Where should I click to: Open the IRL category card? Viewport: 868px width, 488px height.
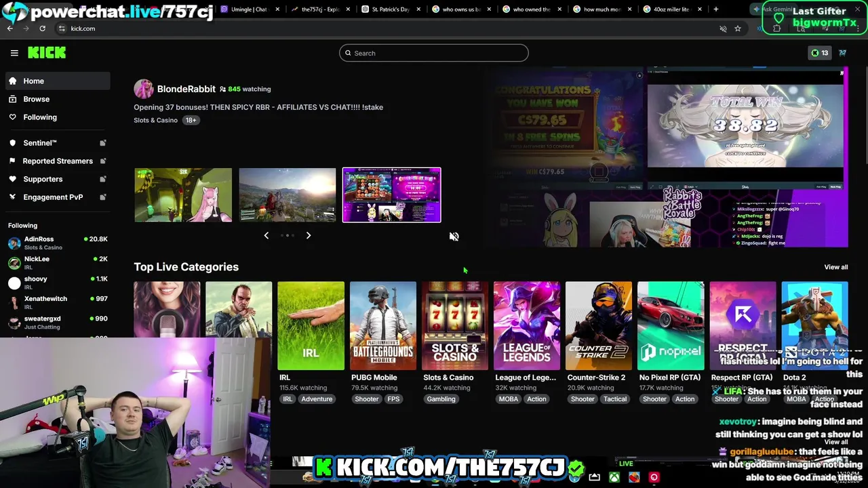tap(311, 326)
